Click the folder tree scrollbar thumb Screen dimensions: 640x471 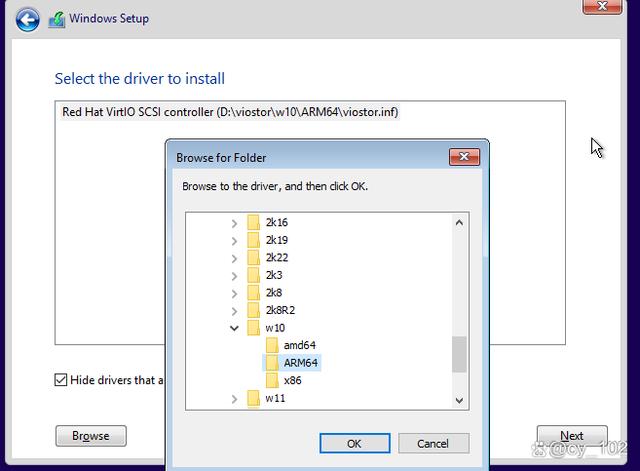coord(459,354)
